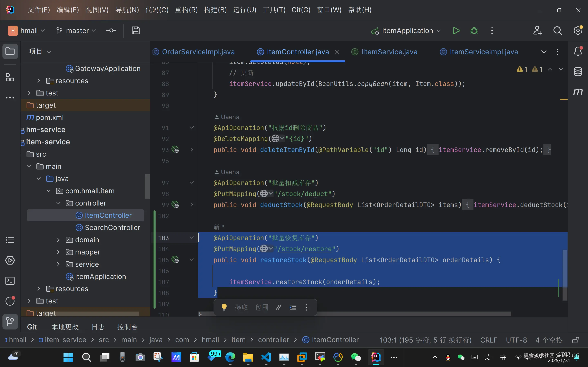588x367 pixels.
Task: Open the Notifications bell icon
Action: (578, 51)
